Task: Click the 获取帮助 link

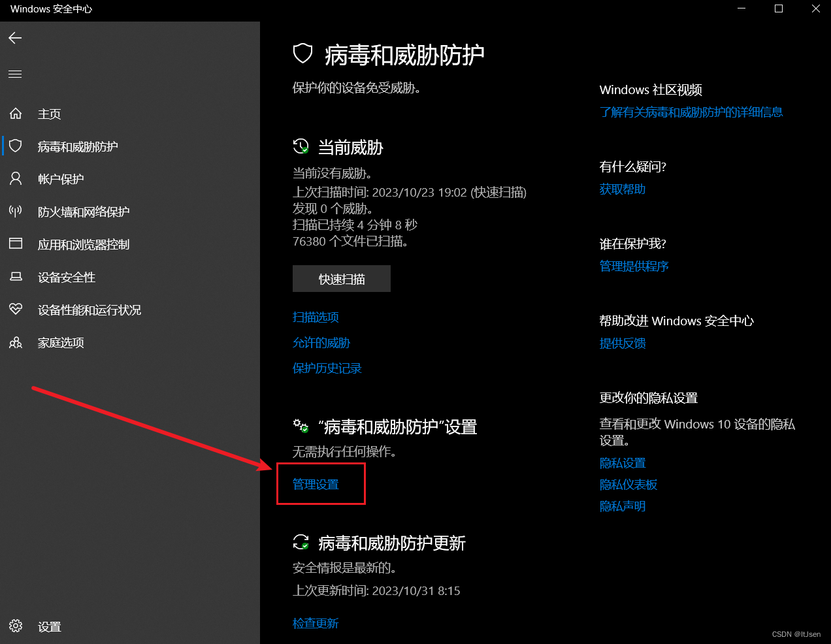Action: point(623,189)
